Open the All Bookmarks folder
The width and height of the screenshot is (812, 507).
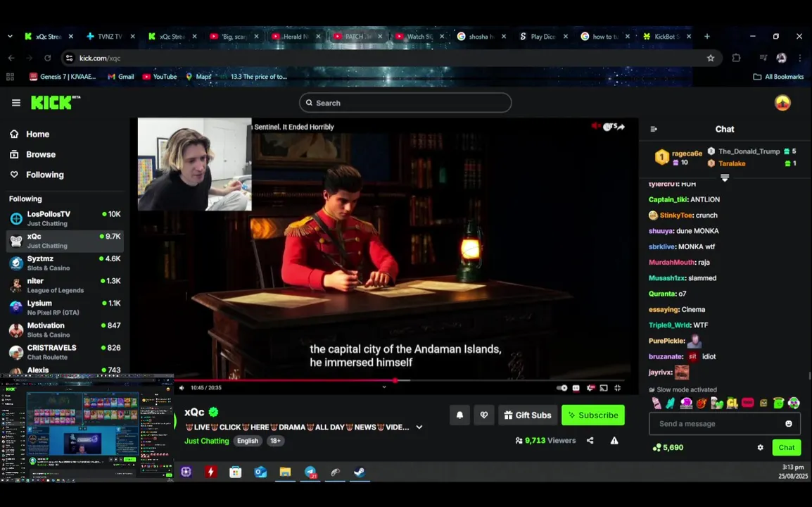pyautogui.click(x=778, y=77)
